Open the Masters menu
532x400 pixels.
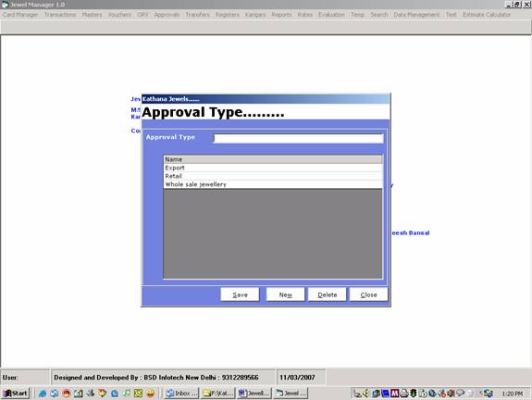click(x=92, y=15)
